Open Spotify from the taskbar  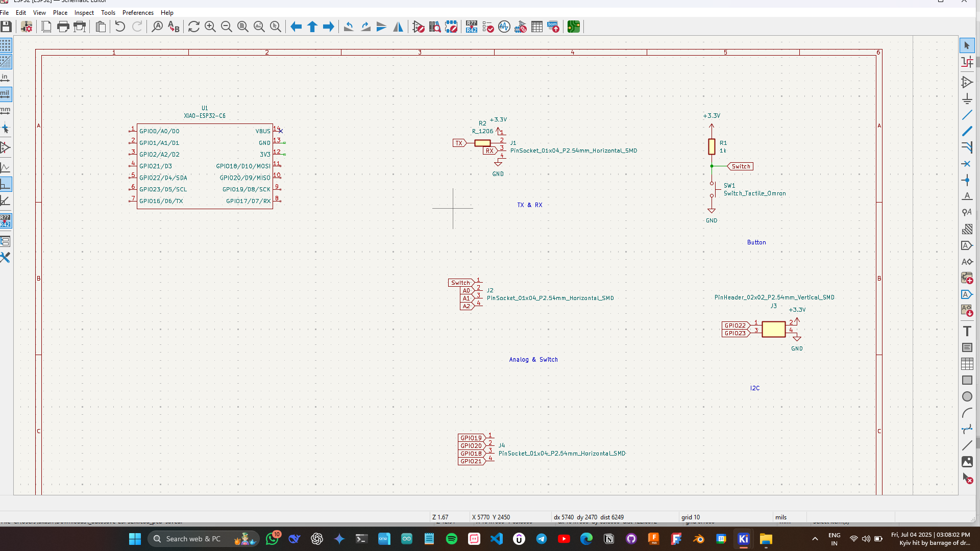(x=452, y=539)
